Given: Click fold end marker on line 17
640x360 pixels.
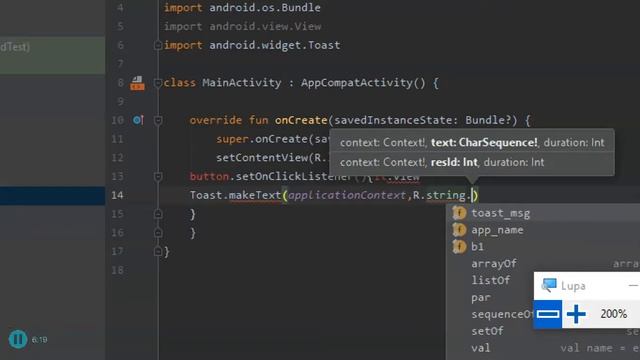Looking at the screenshot, I should coord(158,251).
